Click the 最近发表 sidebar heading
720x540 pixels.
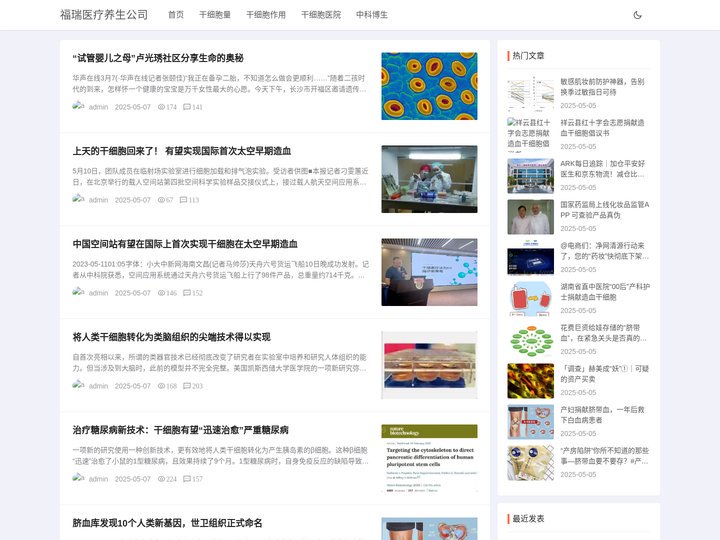click(528, 518)
